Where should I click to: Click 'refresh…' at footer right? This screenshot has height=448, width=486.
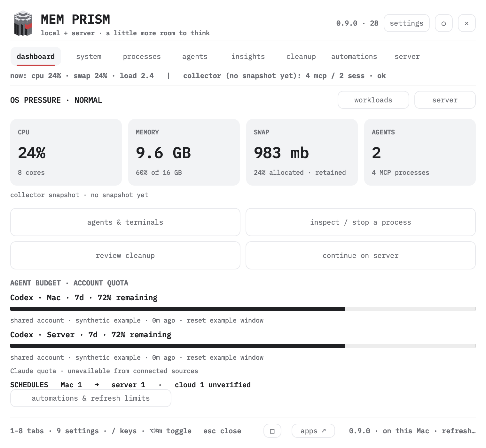tap(459, 431)
